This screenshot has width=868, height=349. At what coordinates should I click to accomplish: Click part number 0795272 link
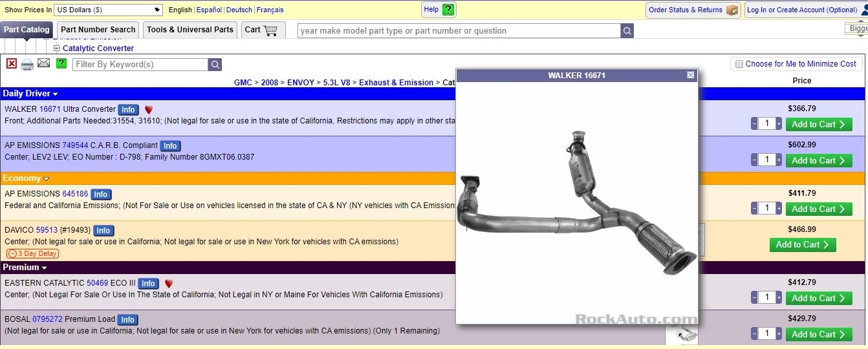point(46,319)
